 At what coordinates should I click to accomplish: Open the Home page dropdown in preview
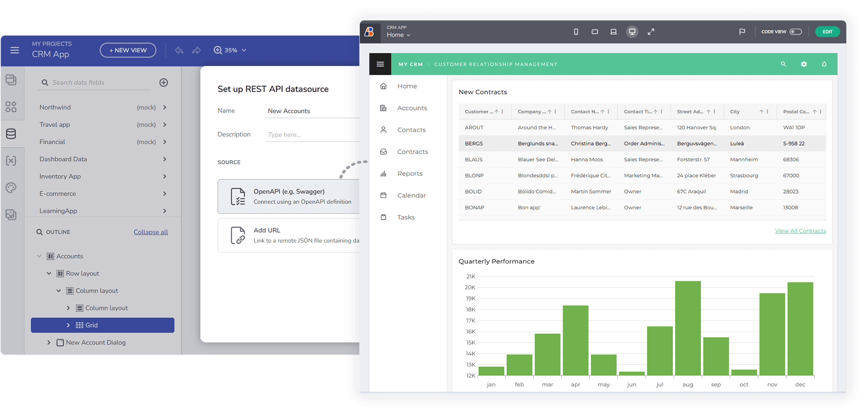point(398,35)
